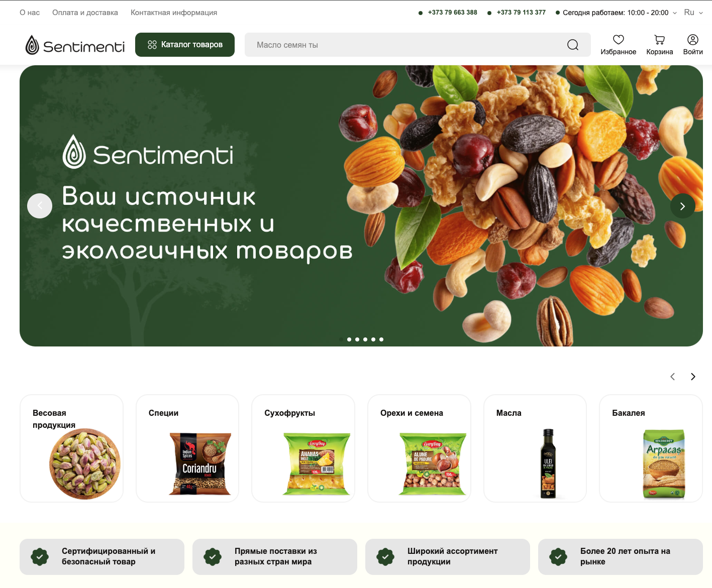Expand today's working hours dropdown
The image size is (712, 588).
coord(616,13)
